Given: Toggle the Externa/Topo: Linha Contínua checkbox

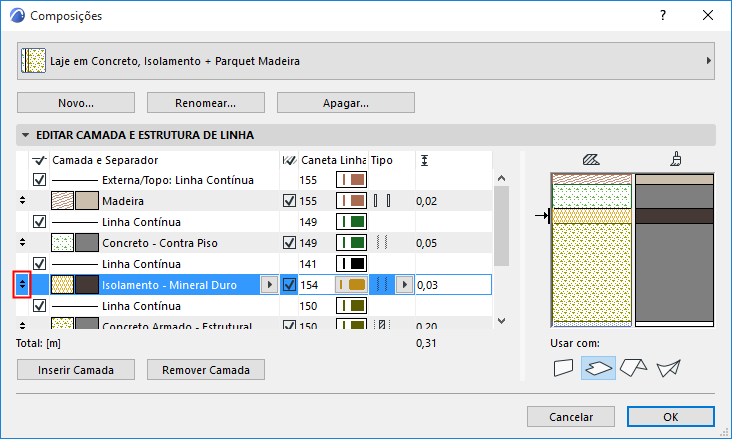Looking at the screenshot, I should point(39,179).
